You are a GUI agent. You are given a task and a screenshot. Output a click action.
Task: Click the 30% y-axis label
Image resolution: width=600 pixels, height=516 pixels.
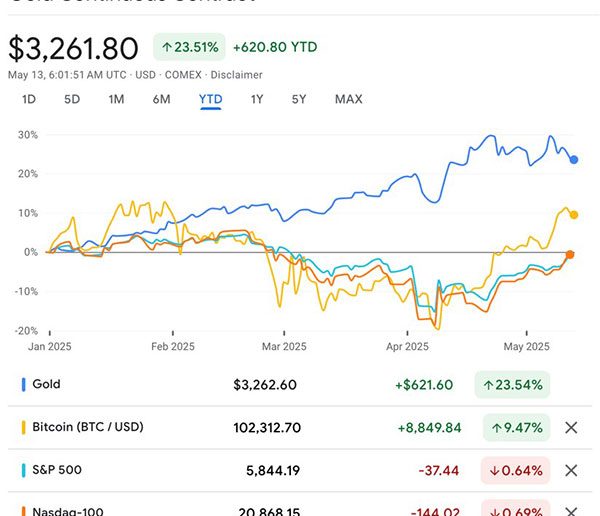pos(28,135)
